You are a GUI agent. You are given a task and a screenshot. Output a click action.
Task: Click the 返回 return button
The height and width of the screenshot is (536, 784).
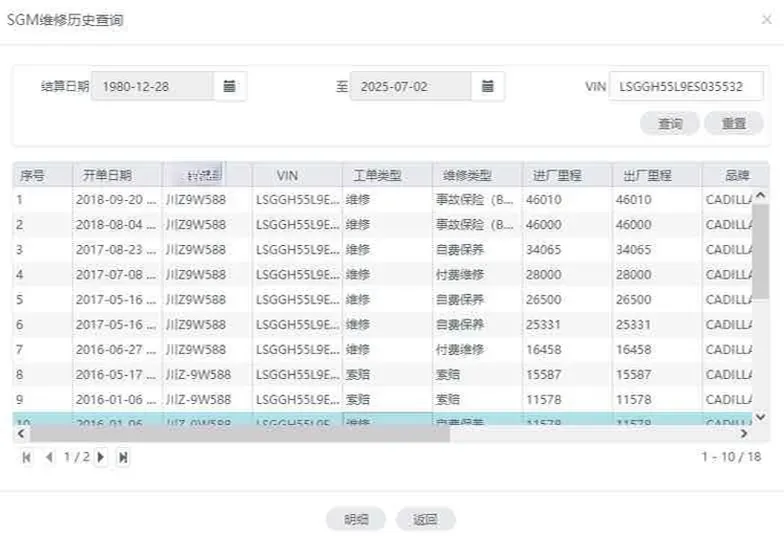pyautogui.click(x=426, y=520)
